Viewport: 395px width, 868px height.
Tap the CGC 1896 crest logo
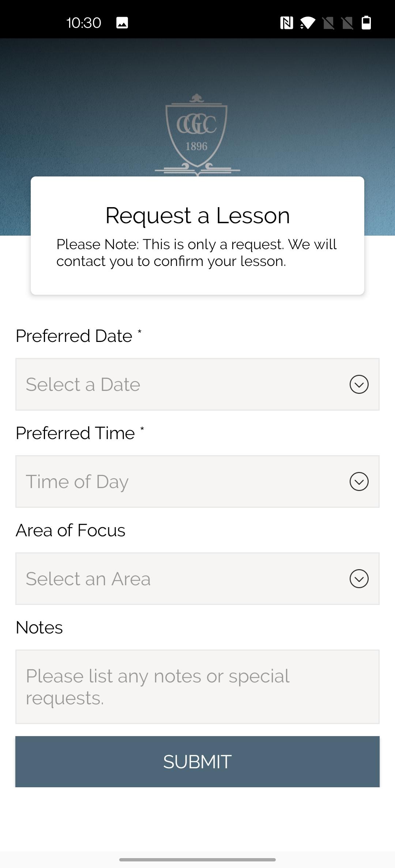tap(197, 135)
